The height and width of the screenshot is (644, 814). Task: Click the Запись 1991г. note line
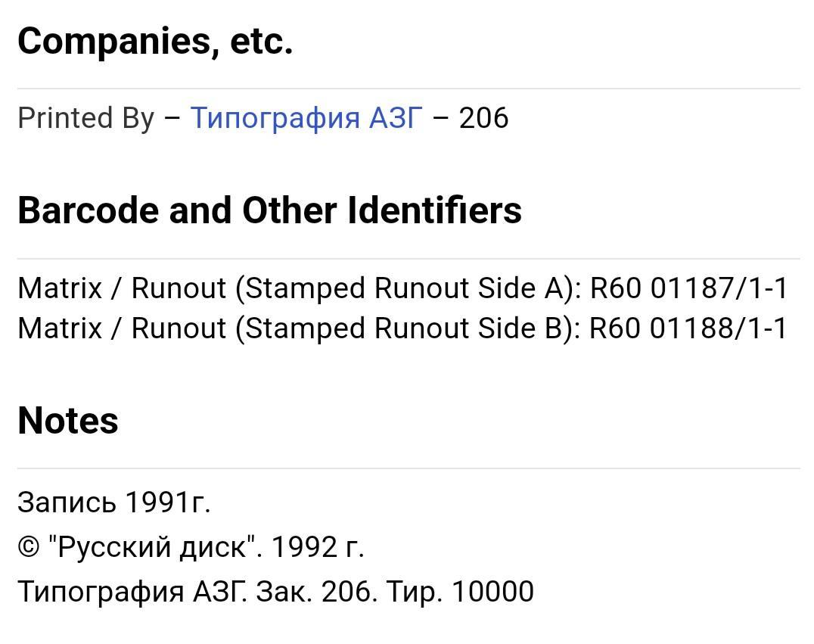[x=113, y=502]
